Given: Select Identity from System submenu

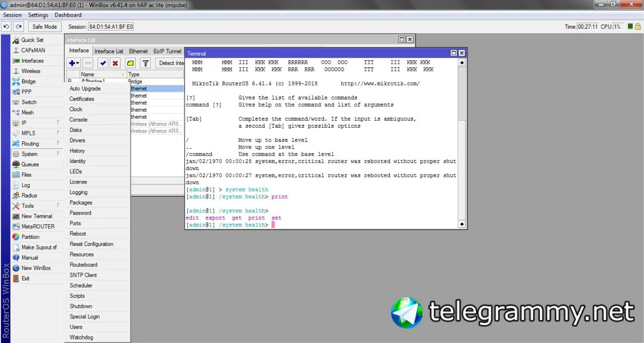Looking at the screenshot, I should tap(98, 161).
